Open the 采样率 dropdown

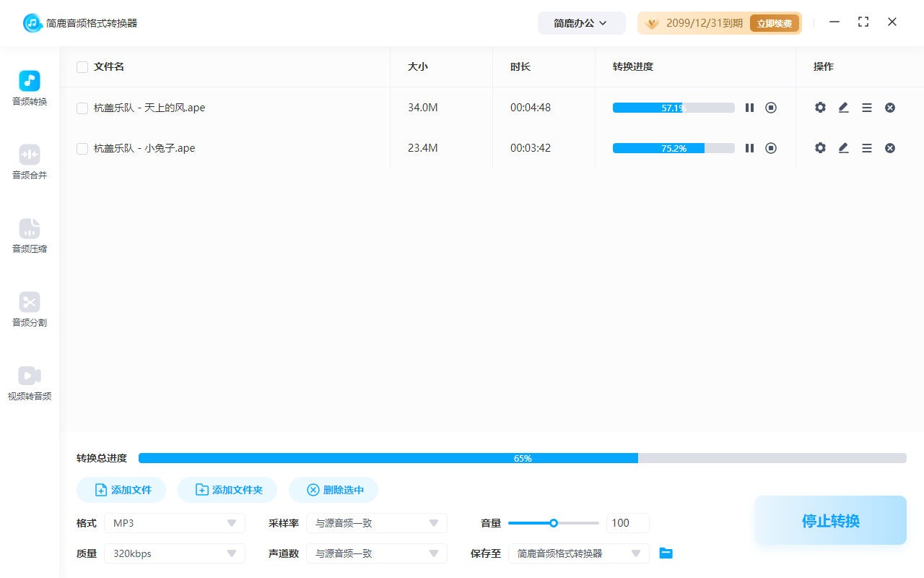tap(376, 522)
